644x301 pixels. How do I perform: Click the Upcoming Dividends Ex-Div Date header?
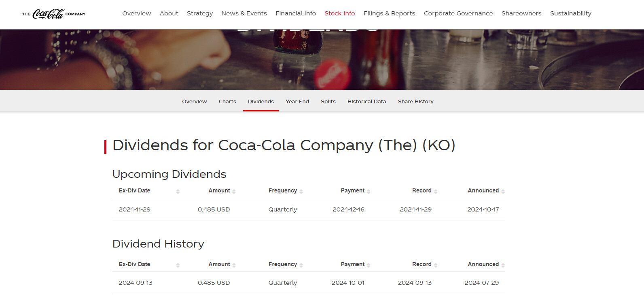(x=134, y=190)
